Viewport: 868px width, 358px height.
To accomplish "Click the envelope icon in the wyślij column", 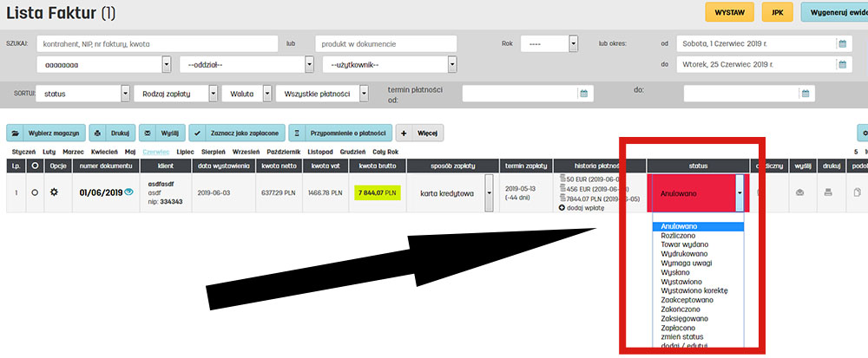I will [800, 192].
